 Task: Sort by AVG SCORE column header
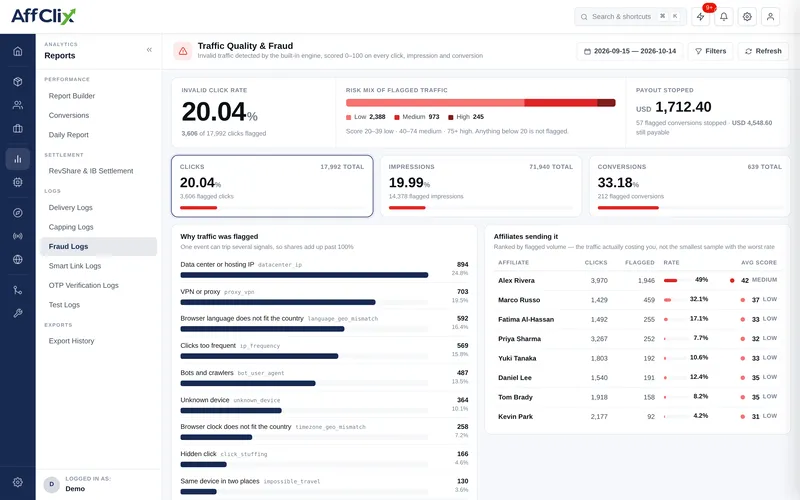click(x=759, y=262)
